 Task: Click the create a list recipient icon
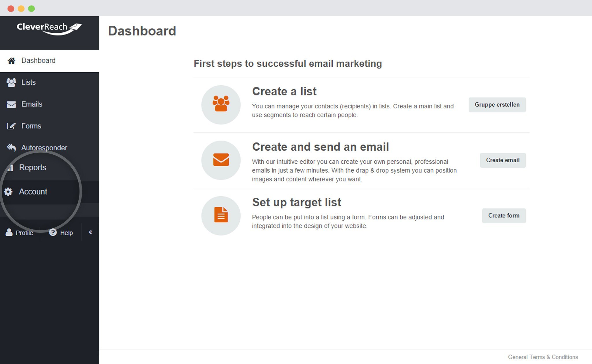pos(221,104)
